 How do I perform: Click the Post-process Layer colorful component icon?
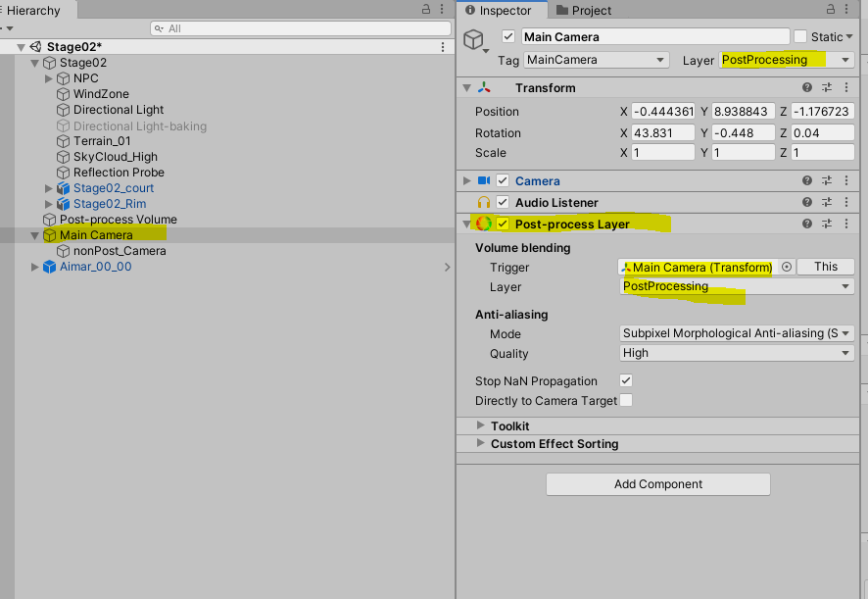(484, 224)
